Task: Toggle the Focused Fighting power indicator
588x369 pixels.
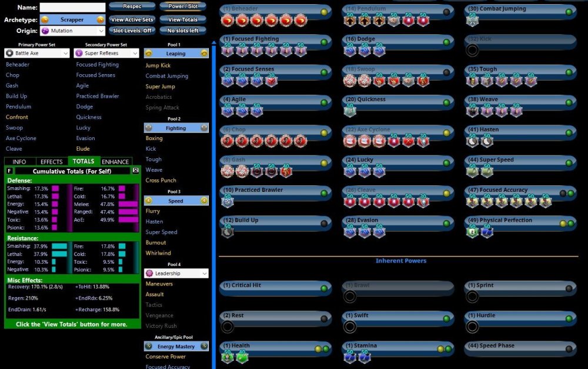Action: click(324, 42)
